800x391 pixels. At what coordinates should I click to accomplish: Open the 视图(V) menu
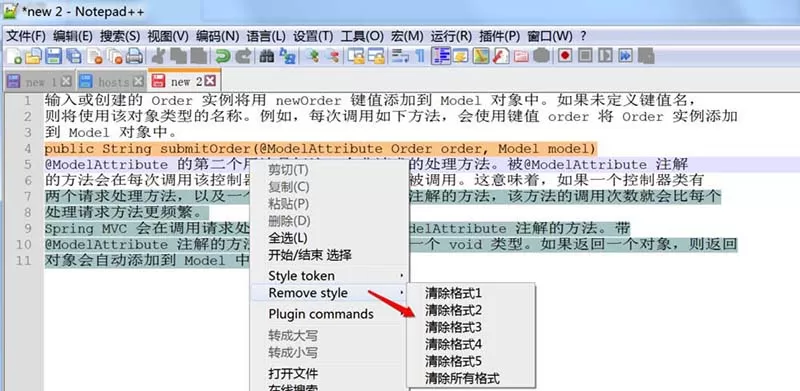[168, 36]
